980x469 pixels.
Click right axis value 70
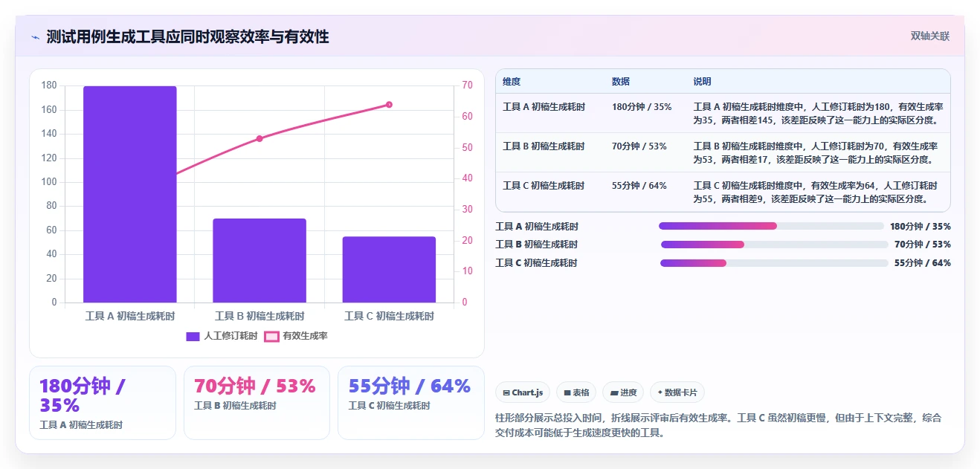(x=467, y=85)
